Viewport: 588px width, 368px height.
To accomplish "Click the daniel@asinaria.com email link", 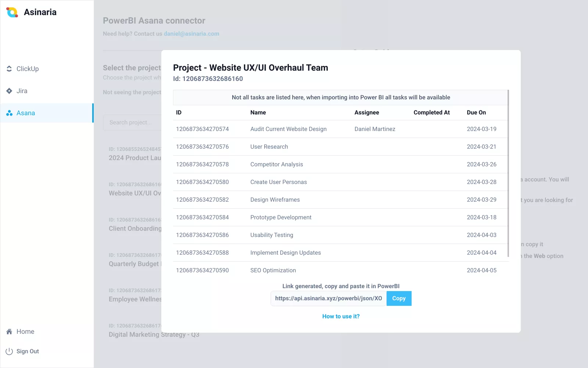I will pos(191,34).
